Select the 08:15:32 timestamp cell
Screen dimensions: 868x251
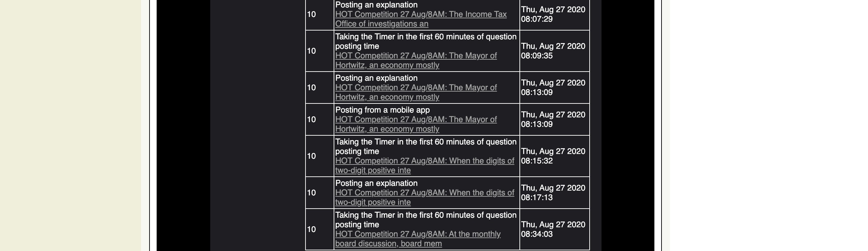[553, 156]
